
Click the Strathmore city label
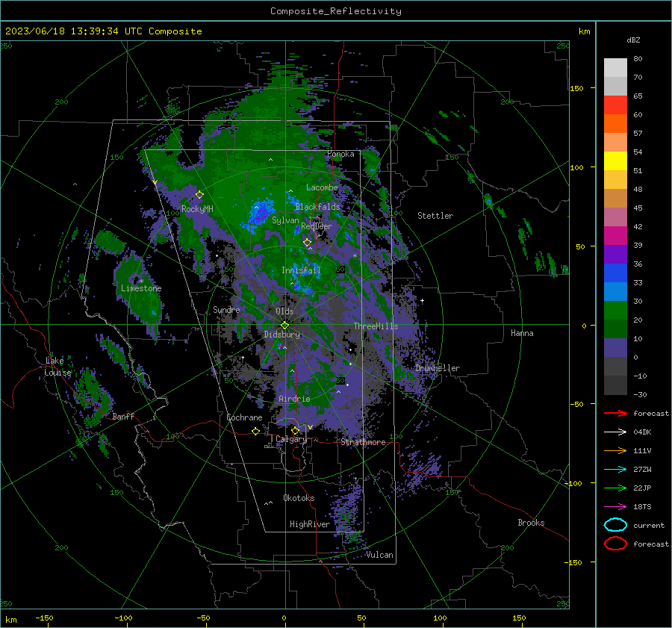(x=363, y=442)
